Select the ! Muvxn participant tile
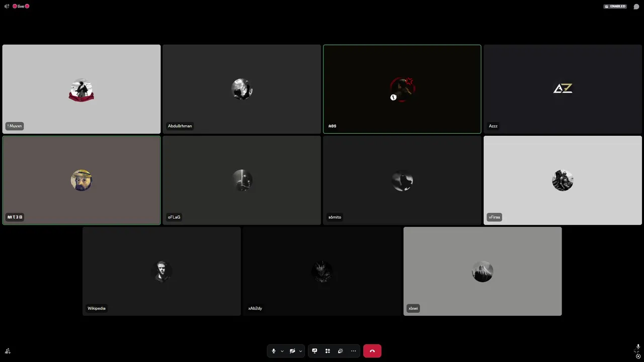 (x=82, y=89)
